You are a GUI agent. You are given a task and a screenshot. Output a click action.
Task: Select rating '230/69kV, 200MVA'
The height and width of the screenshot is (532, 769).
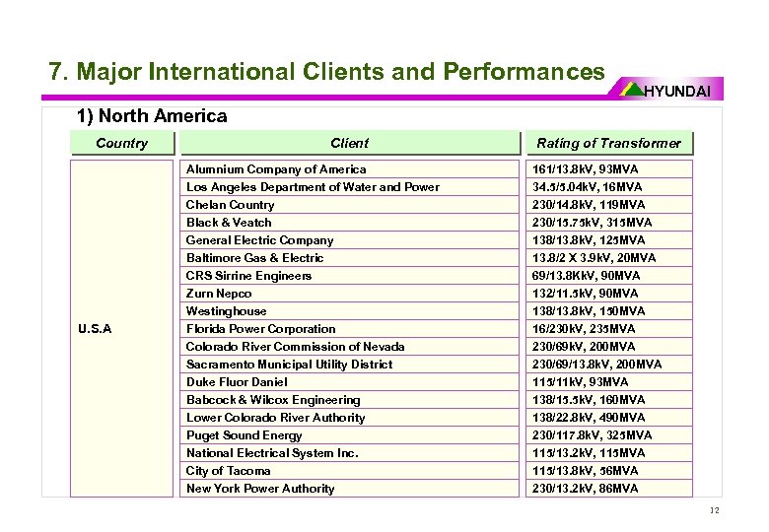click(x=609, y=347)
